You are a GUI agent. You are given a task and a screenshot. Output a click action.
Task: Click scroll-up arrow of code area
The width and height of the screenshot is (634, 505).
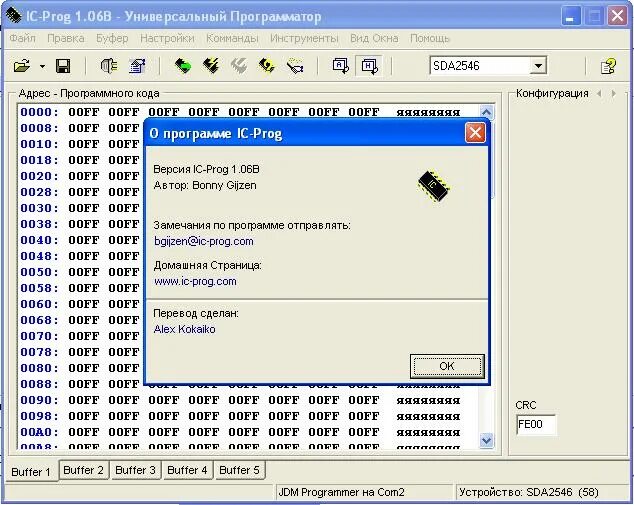[x=486, y=112]
